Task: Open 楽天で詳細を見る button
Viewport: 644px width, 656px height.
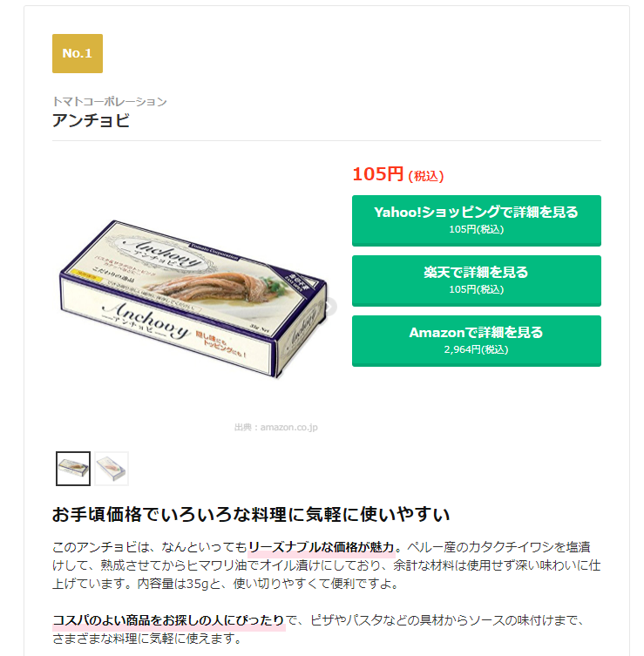Action: tap(476, 281)
